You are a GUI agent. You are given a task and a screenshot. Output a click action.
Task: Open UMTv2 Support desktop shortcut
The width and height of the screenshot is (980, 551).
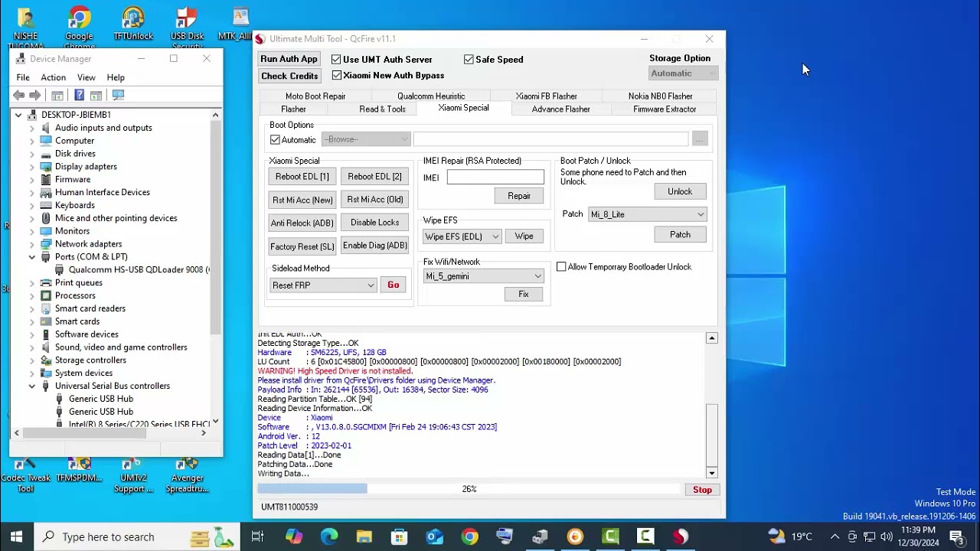[x=133, y=474]
